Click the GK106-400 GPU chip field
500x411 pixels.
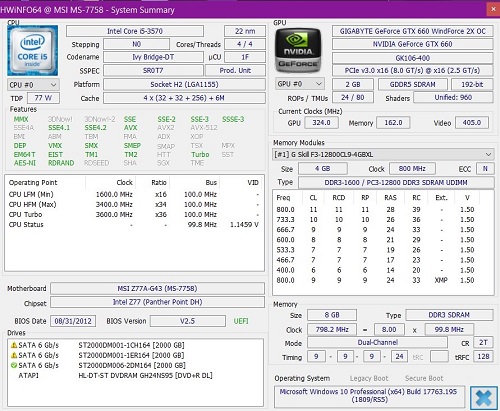tap(413, 58)
